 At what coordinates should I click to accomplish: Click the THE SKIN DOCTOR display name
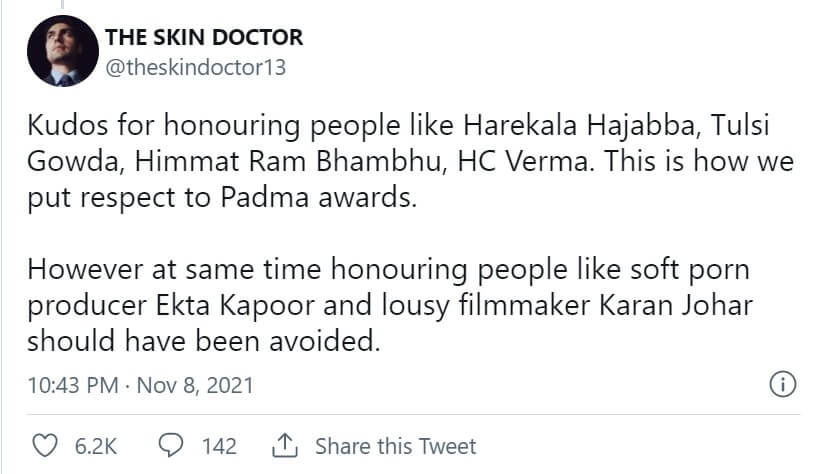point(204,38)
